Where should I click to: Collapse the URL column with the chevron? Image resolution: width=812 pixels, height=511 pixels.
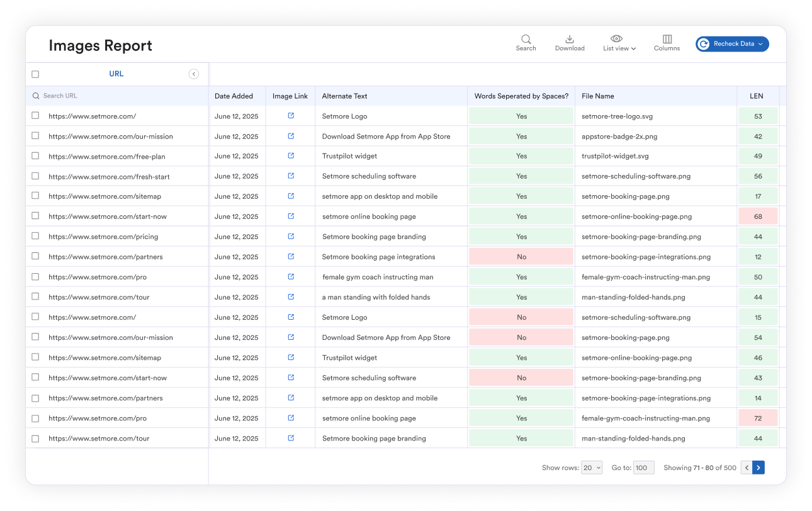[x=194, y=74]
